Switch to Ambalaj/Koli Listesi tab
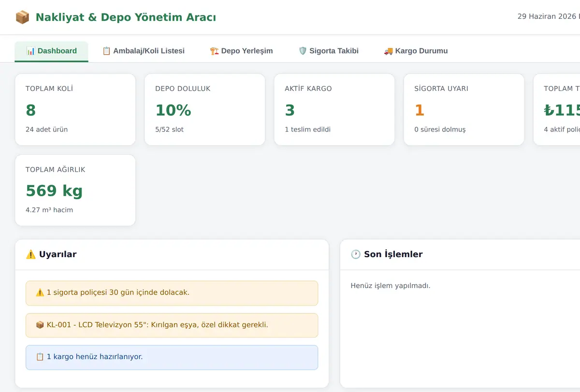Image resolution: width=580 pixels, height=392 pixels. [x=143, y=51]
